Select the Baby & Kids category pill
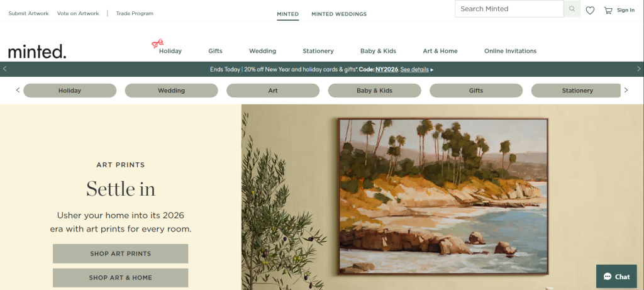The image size is (644, 290). coord(375,91)
